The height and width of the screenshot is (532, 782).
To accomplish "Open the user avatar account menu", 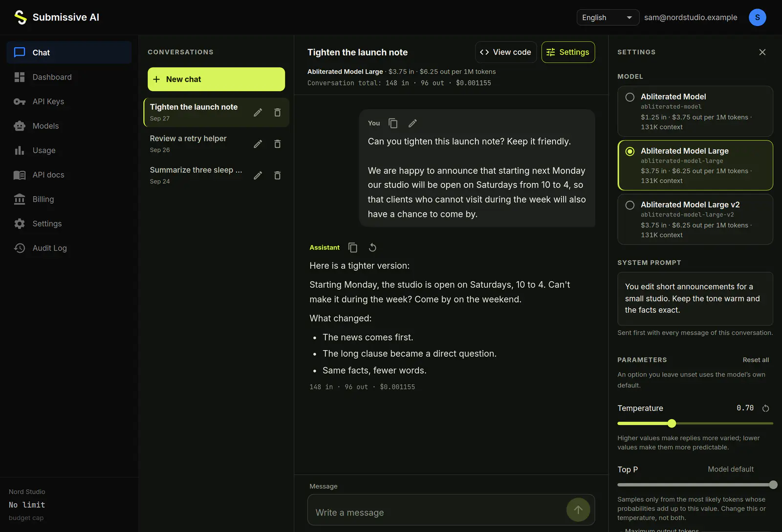I will [x=757, y=18].
